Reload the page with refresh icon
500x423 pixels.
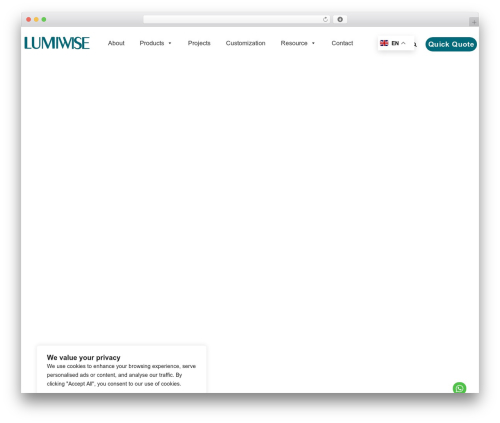[325, 19]
